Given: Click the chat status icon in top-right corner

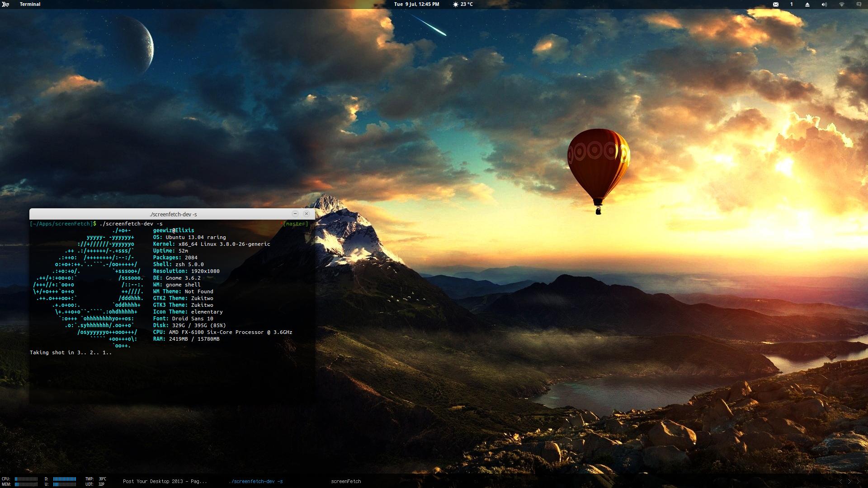Looking at the screenshot, I should tap(859, 4).
